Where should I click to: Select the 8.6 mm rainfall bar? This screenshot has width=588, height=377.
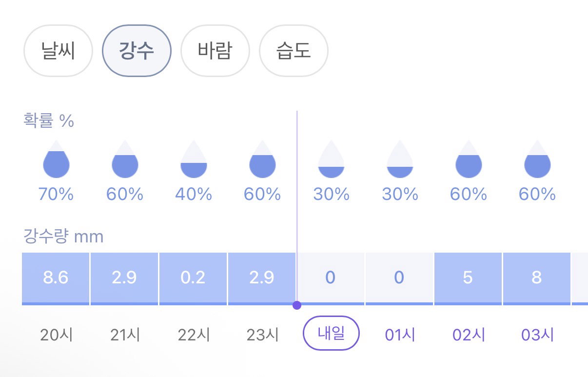pos(56,278)
